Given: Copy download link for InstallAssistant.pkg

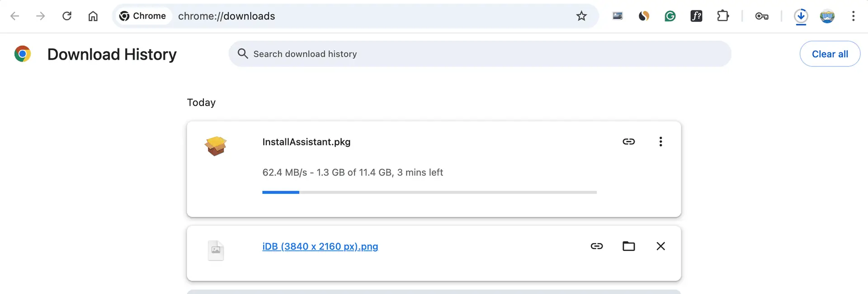Looking at the screenshot, I should [x=629, y=142].
